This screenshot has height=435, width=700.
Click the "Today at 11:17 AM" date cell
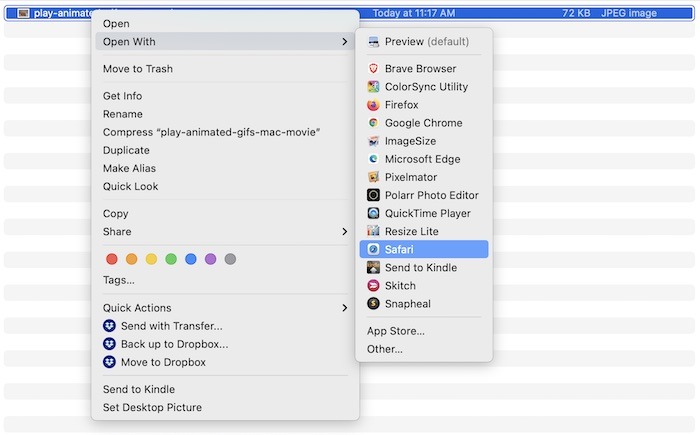coord(414,13)
